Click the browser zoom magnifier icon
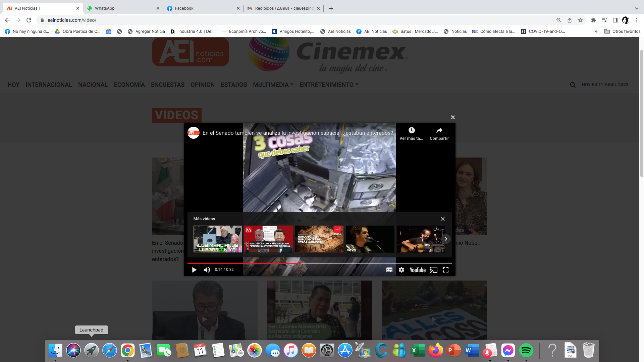The image size is (644, 362). pos(559,20)
